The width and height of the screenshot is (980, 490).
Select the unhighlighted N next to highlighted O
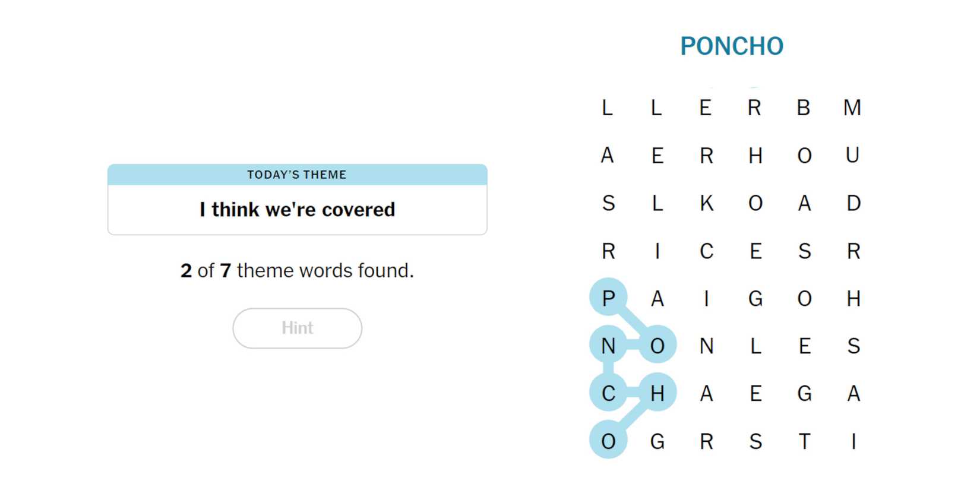pos(706,345)
